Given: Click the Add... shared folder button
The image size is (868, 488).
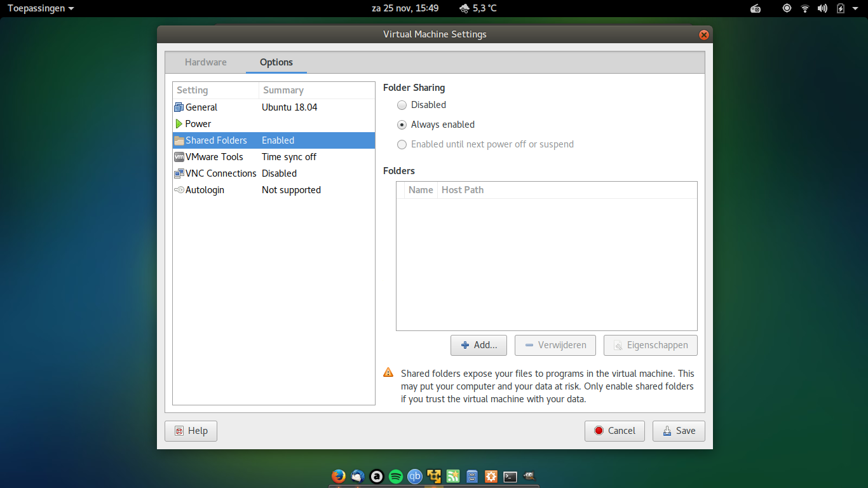Looking at the screenshot, I should (478, 345).
